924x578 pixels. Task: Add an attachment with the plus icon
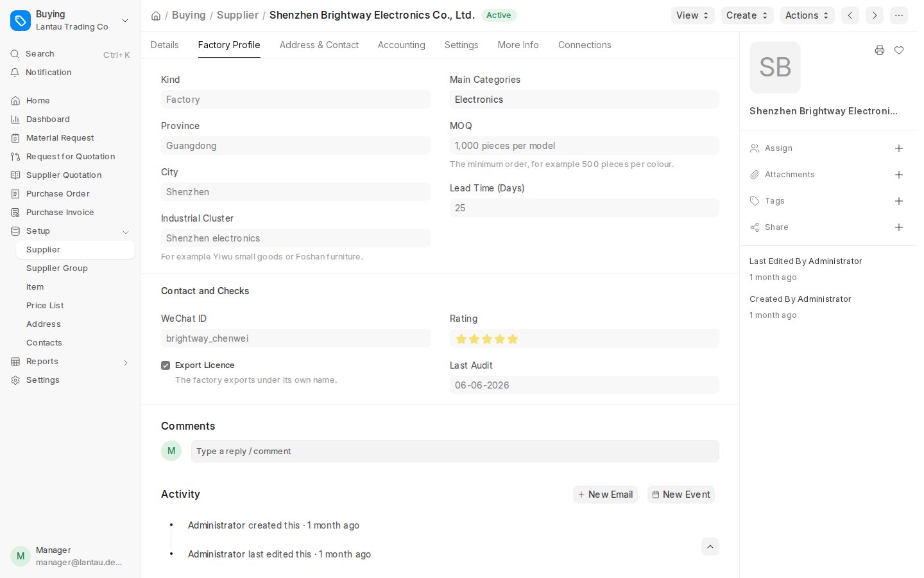(x=899, y=175)
